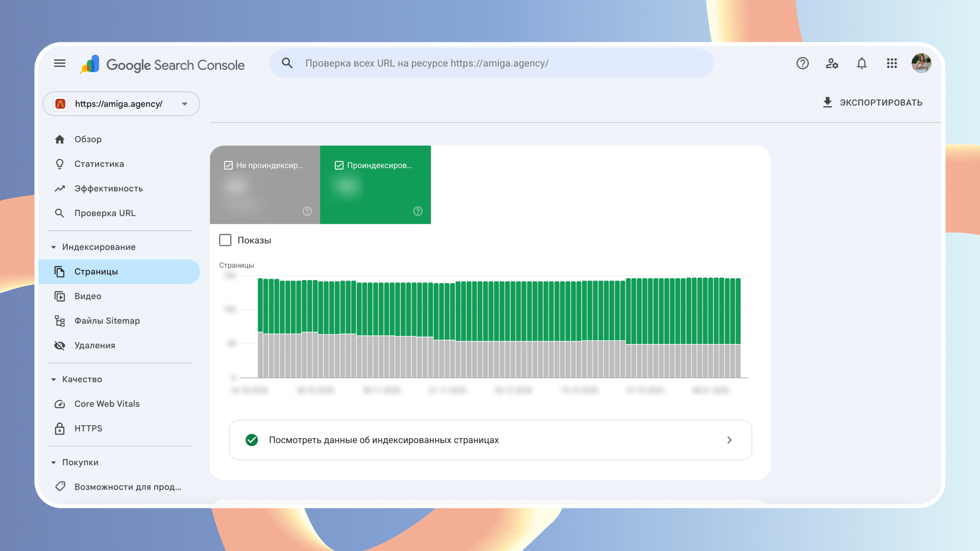The height and width of the screenshot is (551, 980).
Task: Open the Google apps grid
Action: (x=892, y=63)
